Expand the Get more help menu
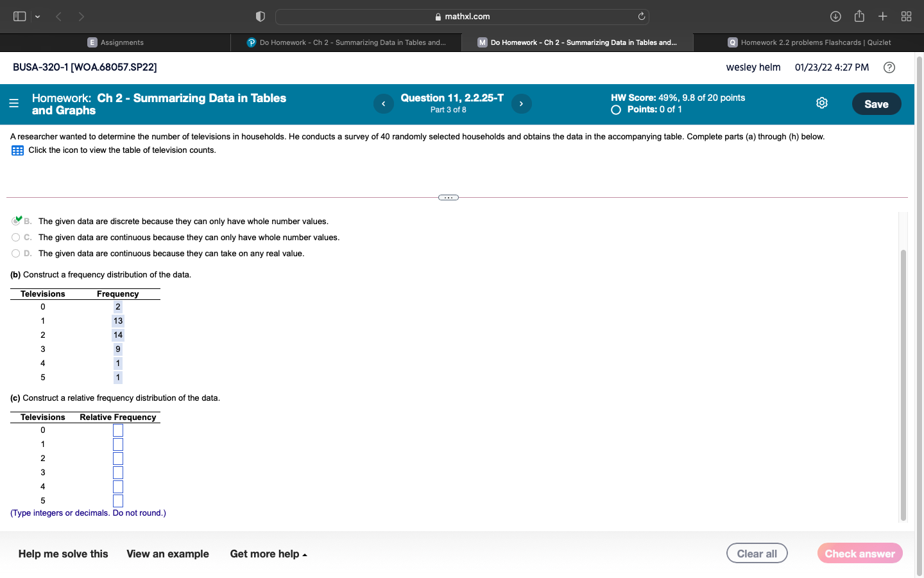 point(269,554)
